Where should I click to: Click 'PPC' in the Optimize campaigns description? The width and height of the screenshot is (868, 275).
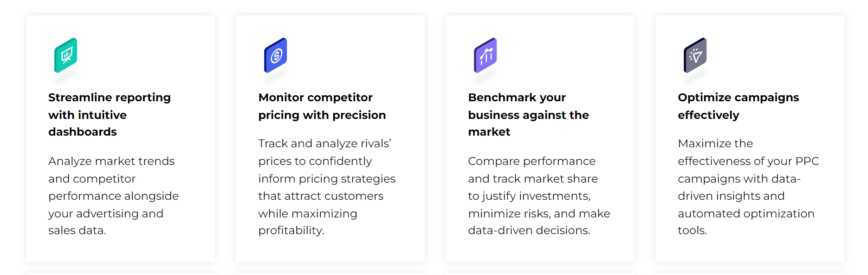pyautogui.click(x=807, y=161)
